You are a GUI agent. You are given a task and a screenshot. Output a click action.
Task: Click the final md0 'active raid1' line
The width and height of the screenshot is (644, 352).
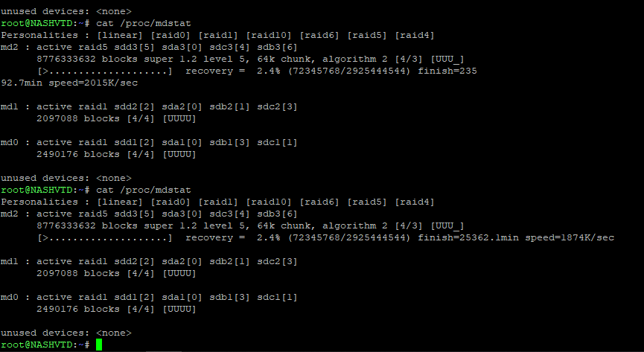pos(149,298)
